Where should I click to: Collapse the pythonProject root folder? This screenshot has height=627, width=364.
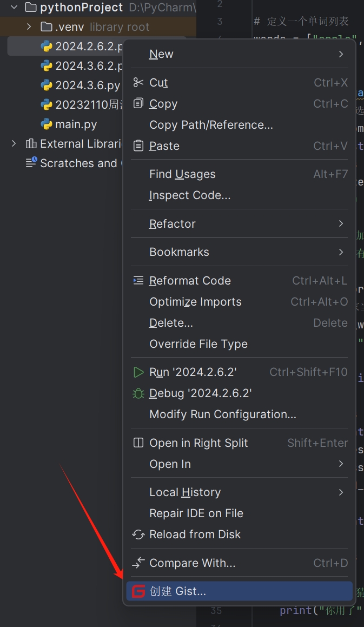[15, 8]
